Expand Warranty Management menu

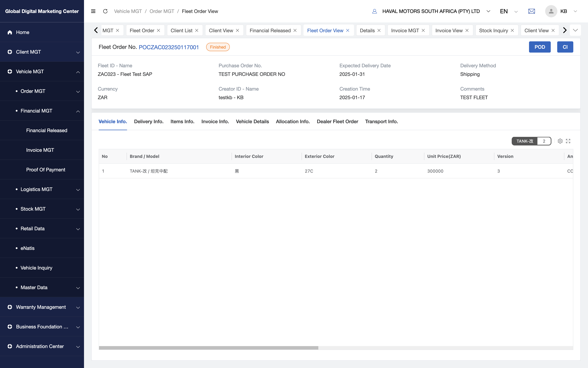(42, 307)
